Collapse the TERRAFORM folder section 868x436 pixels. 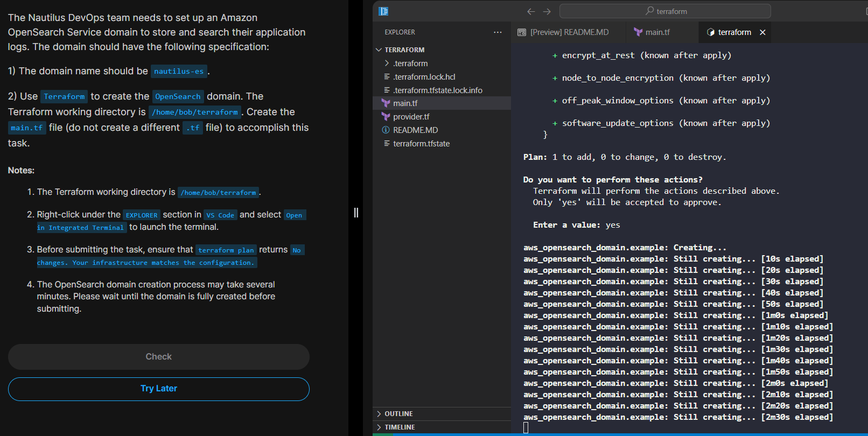point(379,50)
